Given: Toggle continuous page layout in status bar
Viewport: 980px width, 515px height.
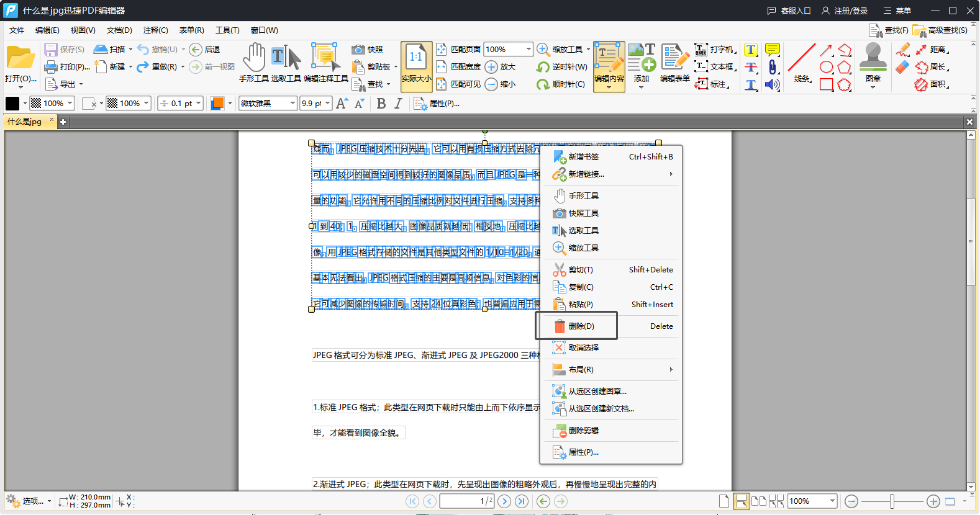Looking at the screenshot, I should [x=741, y=501].
